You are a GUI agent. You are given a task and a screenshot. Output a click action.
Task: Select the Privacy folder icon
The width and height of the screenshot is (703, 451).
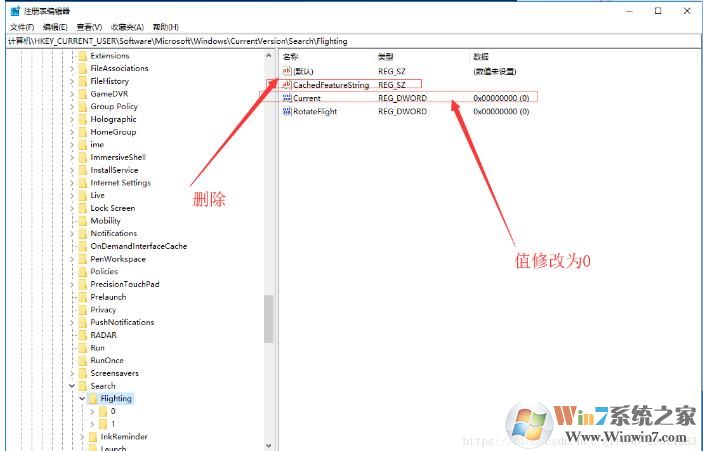(82, 309)
